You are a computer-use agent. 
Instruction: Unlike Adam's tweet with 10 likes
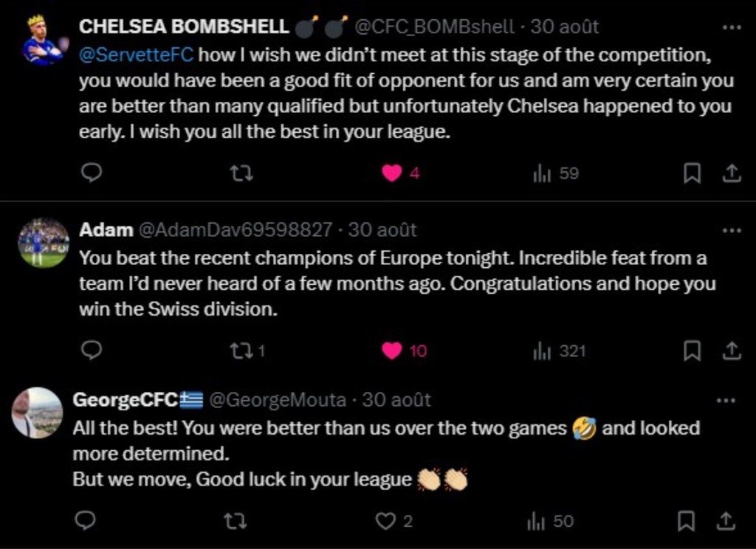(x=392, y=351)
